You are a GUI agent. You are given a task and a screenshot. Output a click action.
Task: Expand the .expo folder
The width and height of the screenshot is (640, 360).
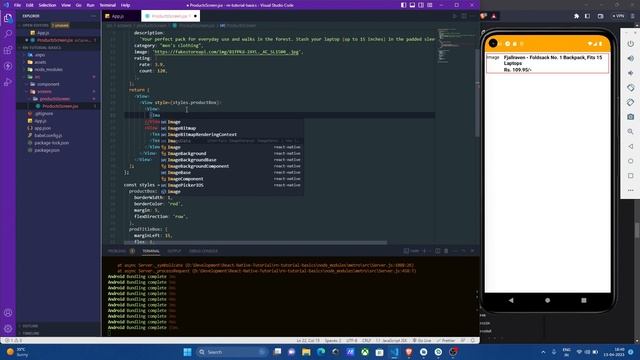click(x=40, y=55)
